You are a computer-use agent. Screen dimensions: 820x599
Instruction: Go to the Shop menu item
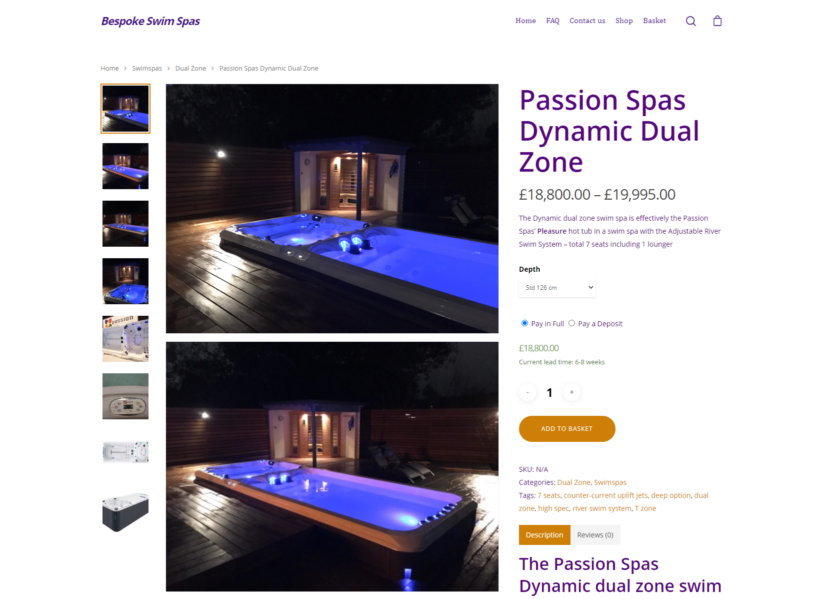(x=624, y=21)
